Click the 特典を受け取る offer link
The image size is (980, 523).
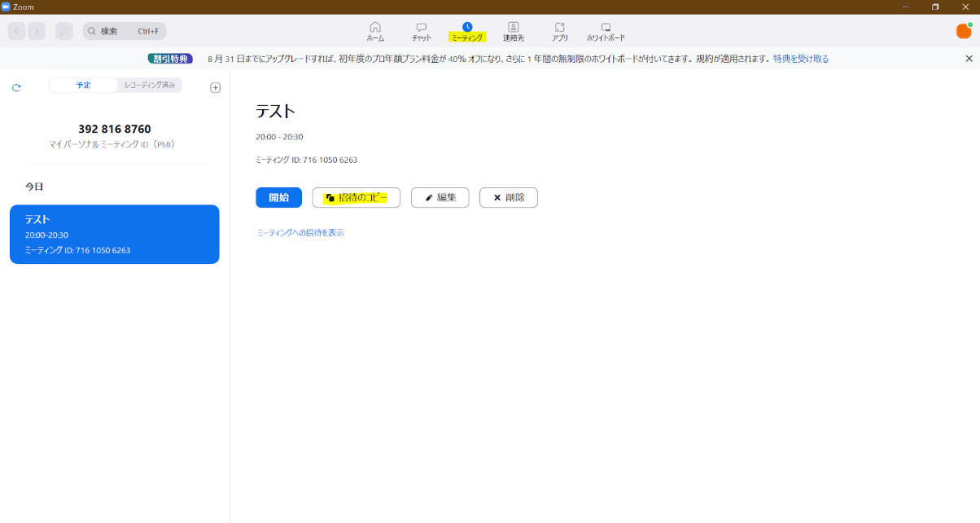tap(801, 59)
